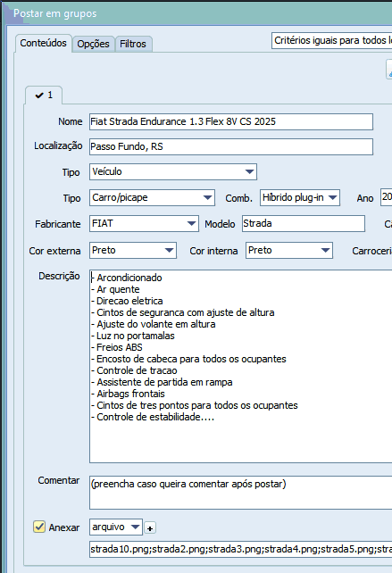The image size is (392, 573).
Task: Click the '- Assistente de partida em rampa' line
Action: tap(162, 382)
